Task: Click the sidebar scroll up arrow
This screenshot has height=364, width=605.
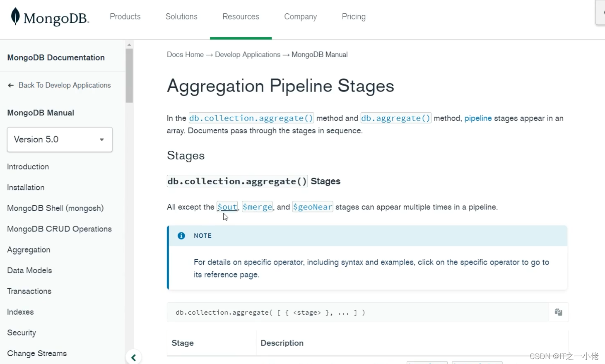Action: (129, 44)
